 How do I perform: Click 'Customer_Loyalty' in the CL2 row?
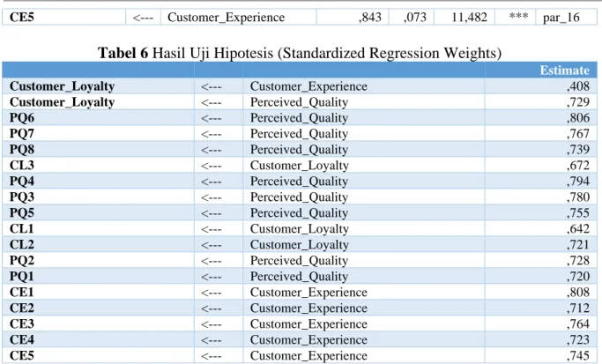(x=300, y=245)
